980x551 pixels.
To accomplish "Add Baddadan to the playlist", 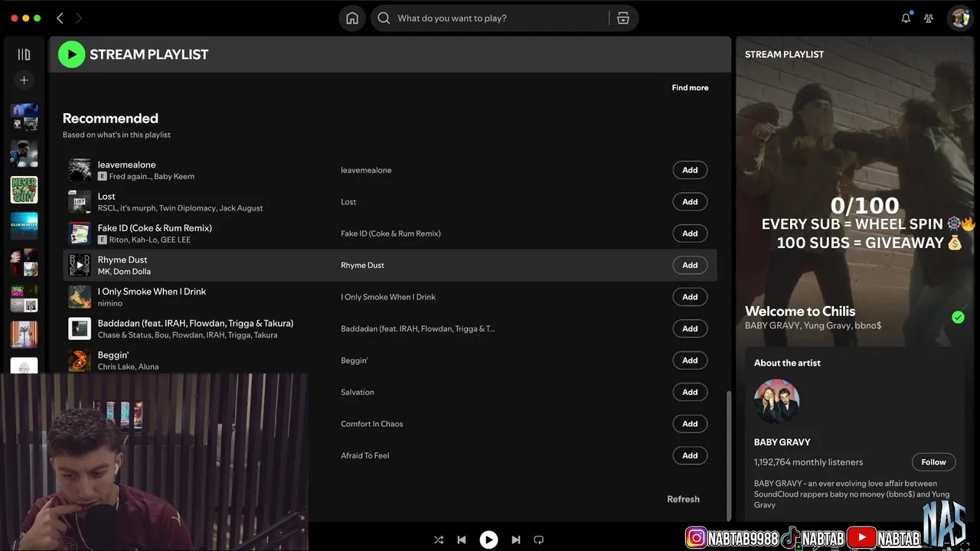I will [690, 328].
